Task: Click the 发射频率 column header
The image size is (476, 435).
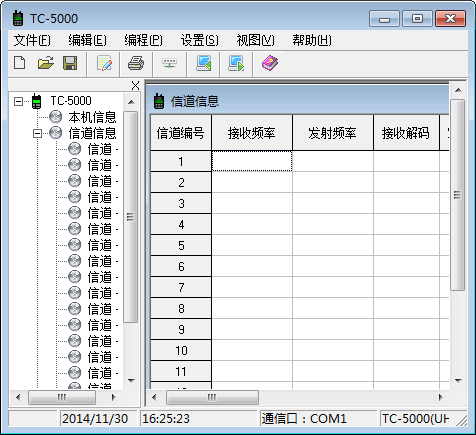Action: (333, 133)
